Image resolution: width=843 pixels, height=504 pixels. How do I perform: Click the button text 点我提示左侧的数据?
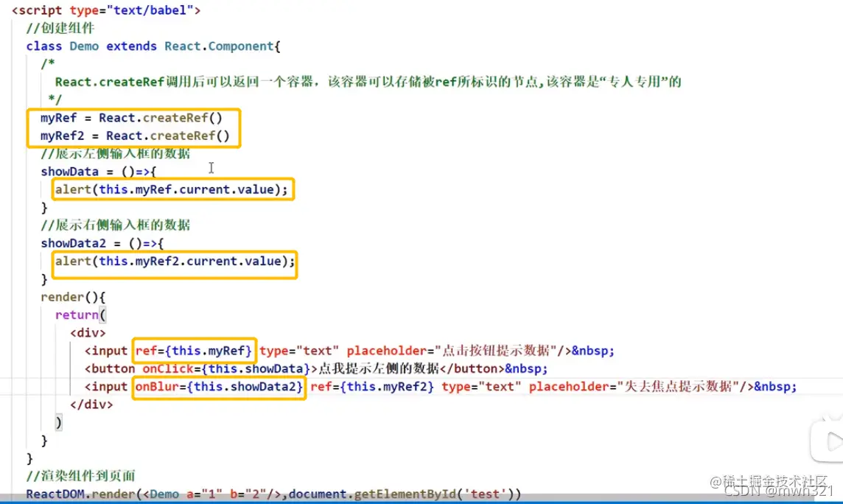pos(379,368)
